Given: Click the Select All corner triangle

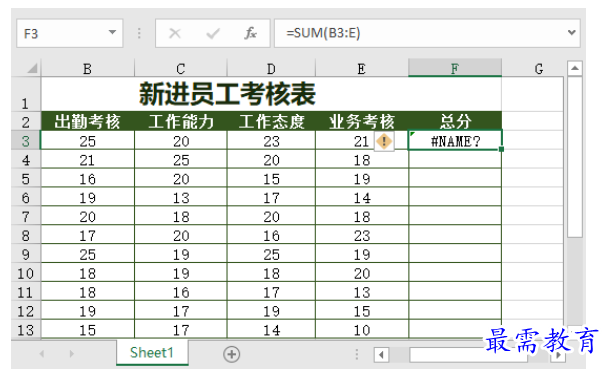Looking at the screenshot, I should click(33, 69).
